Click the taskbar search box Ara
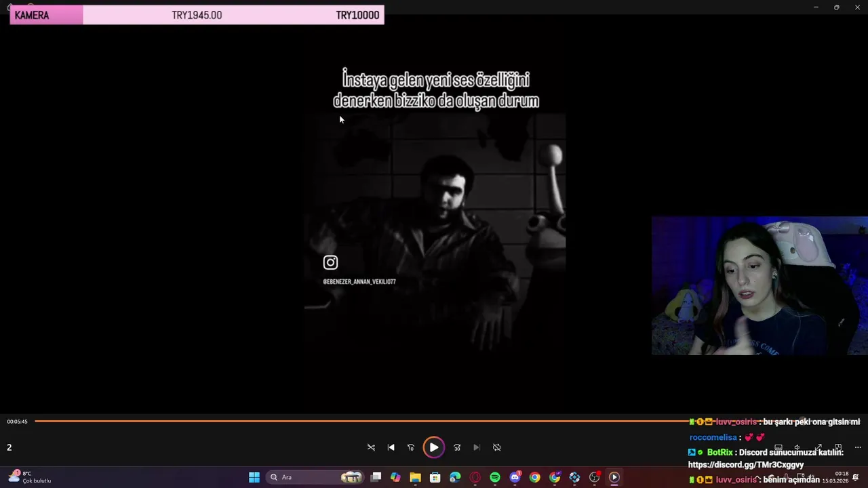Screen dimensions: 868x488 click(x=315, y=477)
